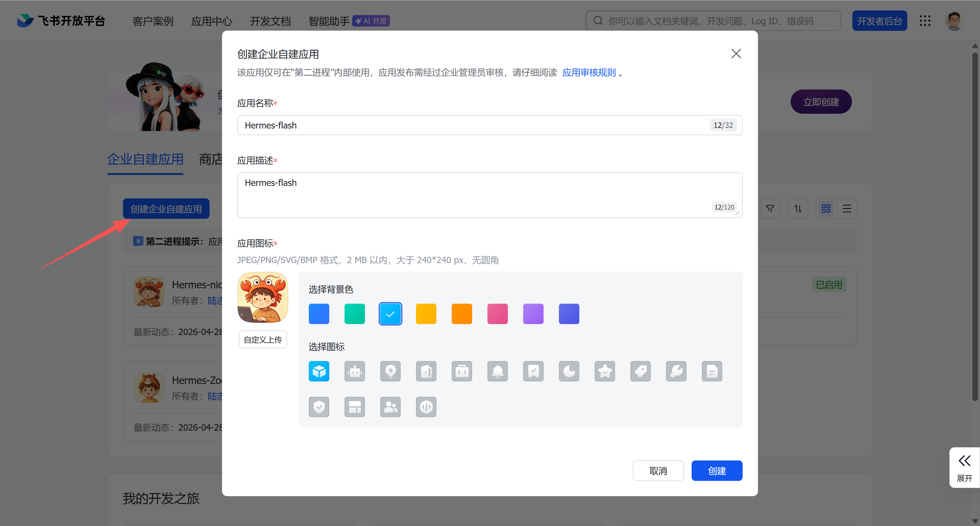Choose the people contacts app icon
Image resolution: width=980 pixels, height=526 pixels.
click(x=390, y=407)
